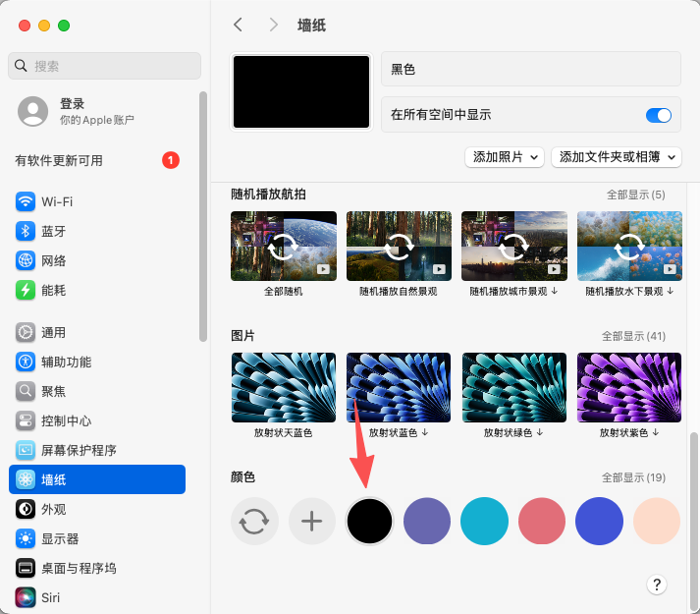Click the Wi-Fi icon in sidebar
This screenshot has height=614, width=700.
click(26, 201)
